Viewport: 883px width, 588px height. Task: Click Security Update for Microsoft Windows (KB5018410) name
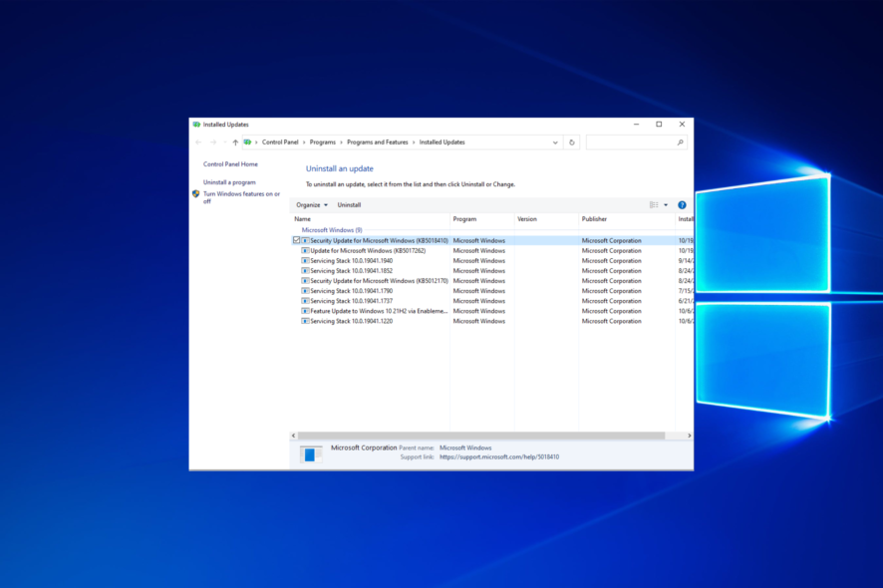tap(379, 240)
